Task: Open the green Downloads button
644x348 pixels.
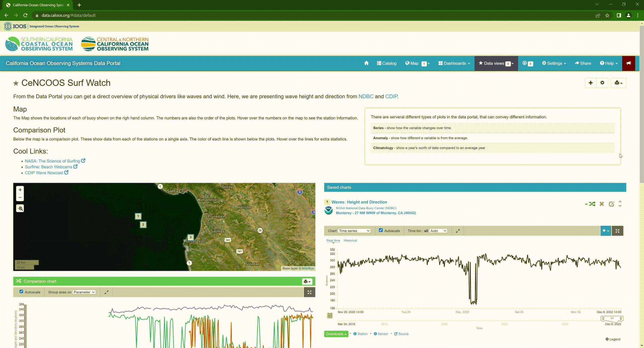Action: pyautogui.click(x=336, y=334)
